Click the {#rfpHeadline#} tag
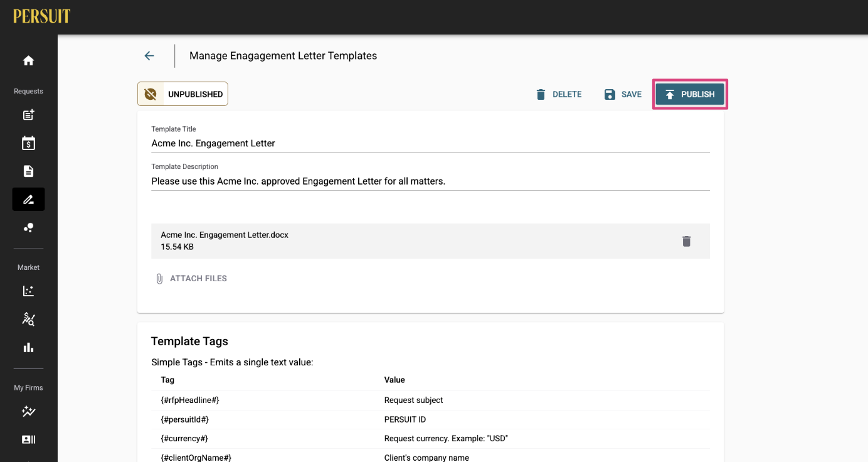Image resolution: width=868 pixels, height=462 pixels. coord(190,400)
